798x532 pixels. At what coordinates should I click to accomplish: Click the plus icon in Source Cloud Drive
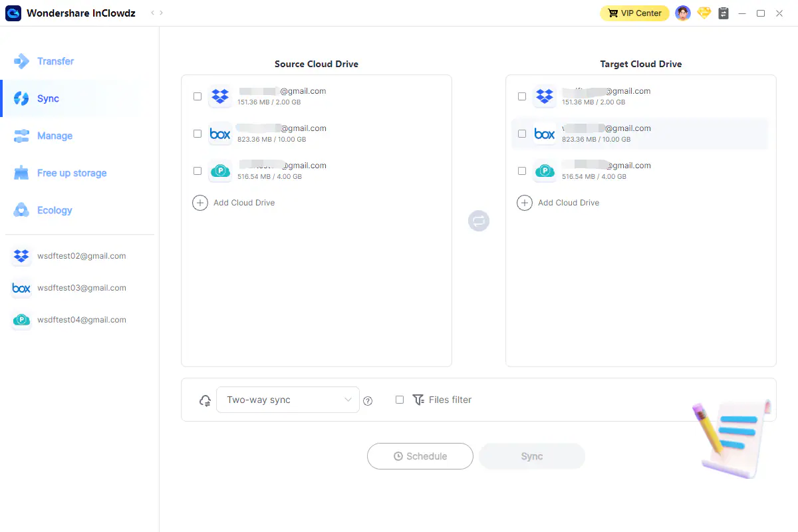click(200, 203)
